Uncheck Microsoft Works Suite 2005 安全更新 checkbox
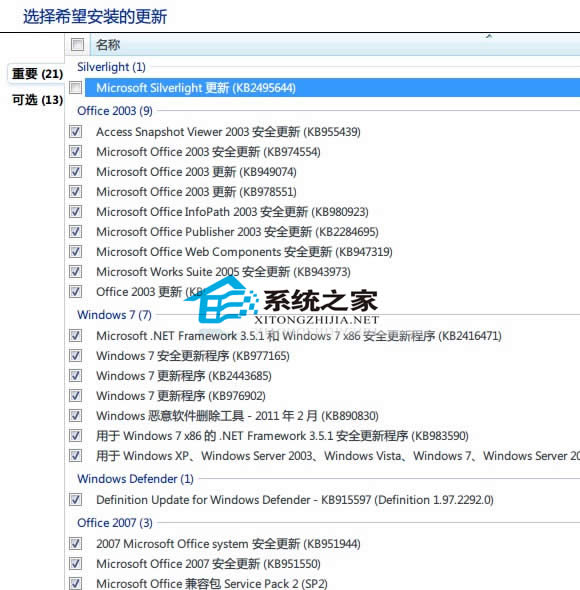 [75, 271]
